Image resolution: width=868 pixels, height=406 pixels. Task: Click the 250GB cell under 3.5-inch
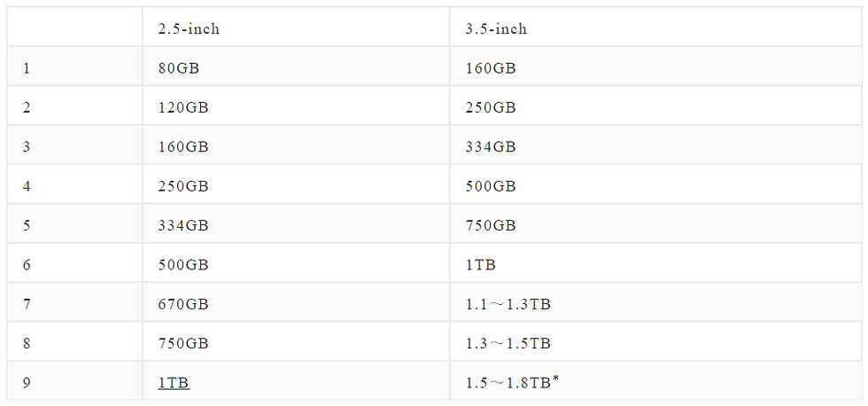pyautogui.click(x=655, y=105)
